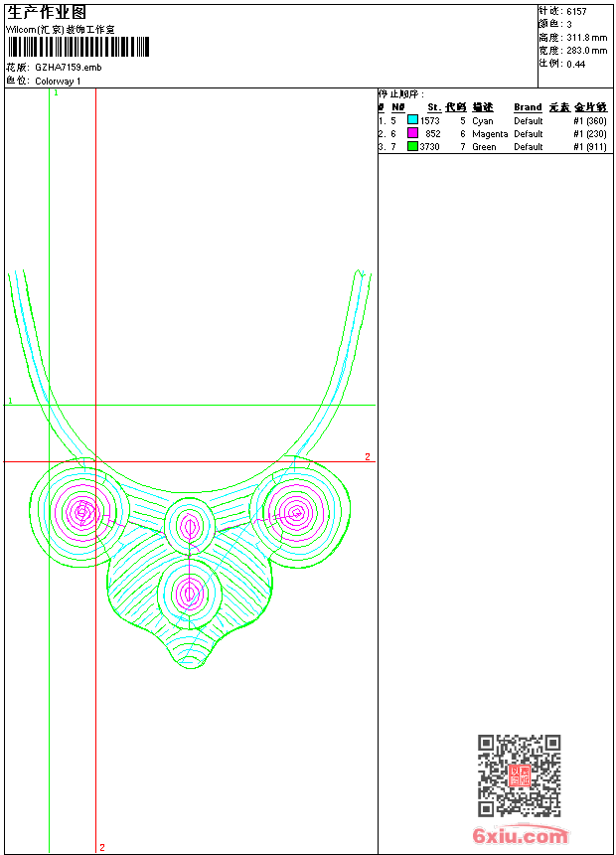The height and width of the screenshot is (855, 616).
Task: Click the red seal in the QR code center
Action: pos(519,776)
